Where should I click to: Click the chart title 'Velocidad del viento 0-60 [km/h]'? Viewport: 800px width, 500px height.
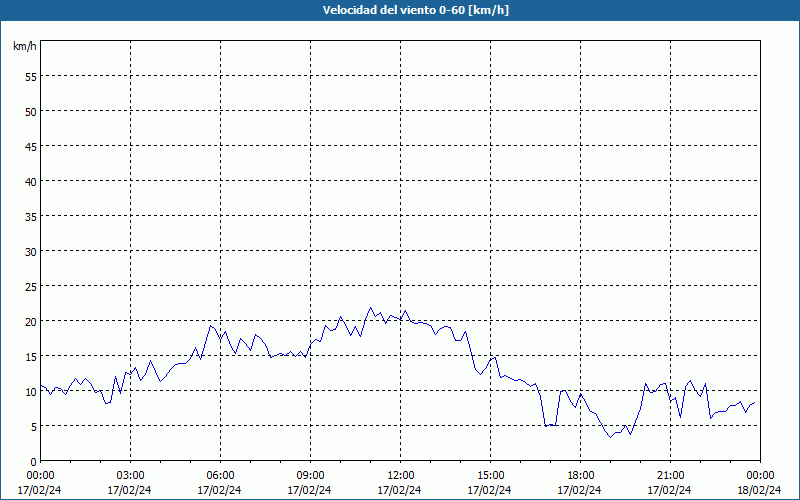416,10
